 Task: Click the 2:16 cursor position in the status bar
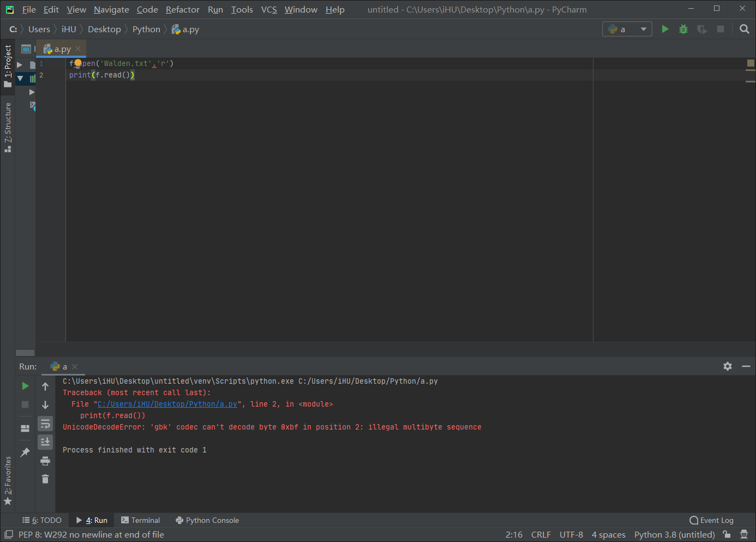[514, 534]
